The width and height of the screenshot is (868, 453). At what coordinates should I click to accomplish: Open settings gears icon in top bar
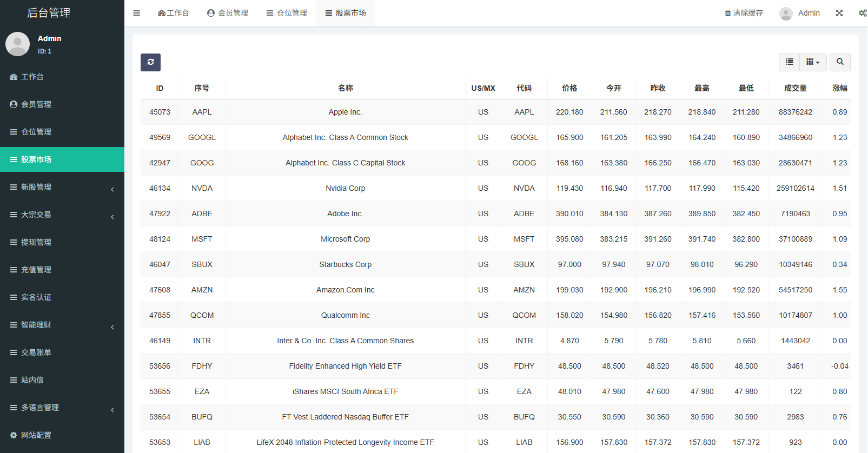coord(863,13)
